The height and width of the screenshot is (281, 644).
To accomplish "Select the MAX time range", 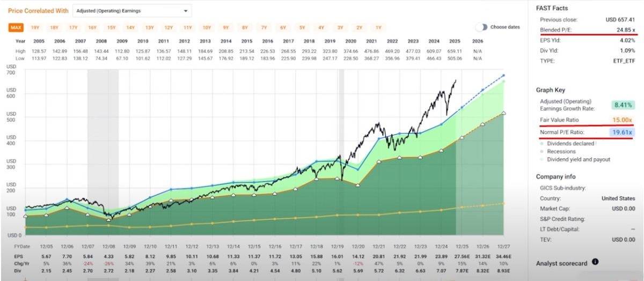I will point(16,27).
